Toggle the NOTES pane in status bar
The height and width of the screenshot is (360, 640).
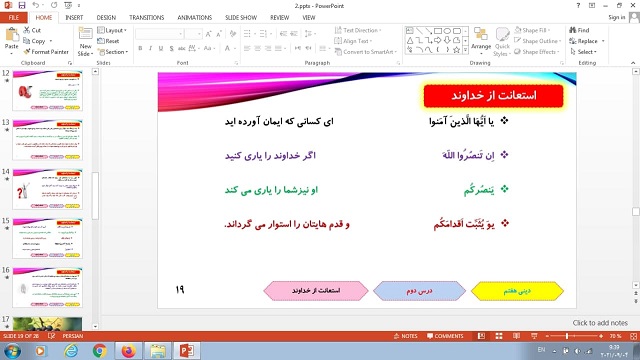(x=405, y=336)
